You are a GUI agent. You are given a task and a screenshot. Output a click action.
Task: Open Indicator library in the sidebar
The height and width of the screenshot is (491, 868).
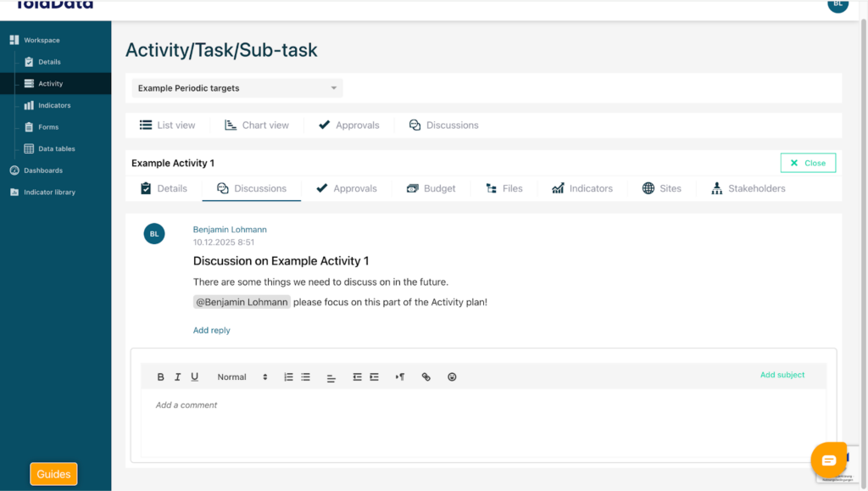click(49, 192)
